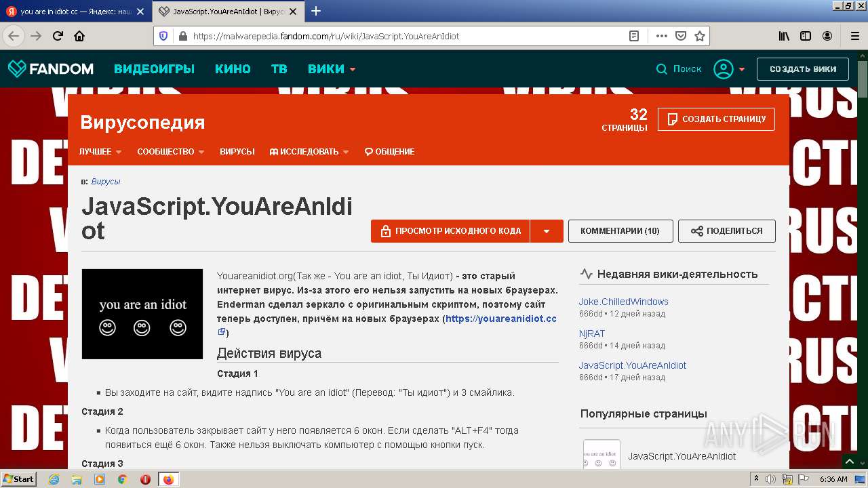
Task: Click the taskbar clock 6:36 AM
Action: point(833,479)
